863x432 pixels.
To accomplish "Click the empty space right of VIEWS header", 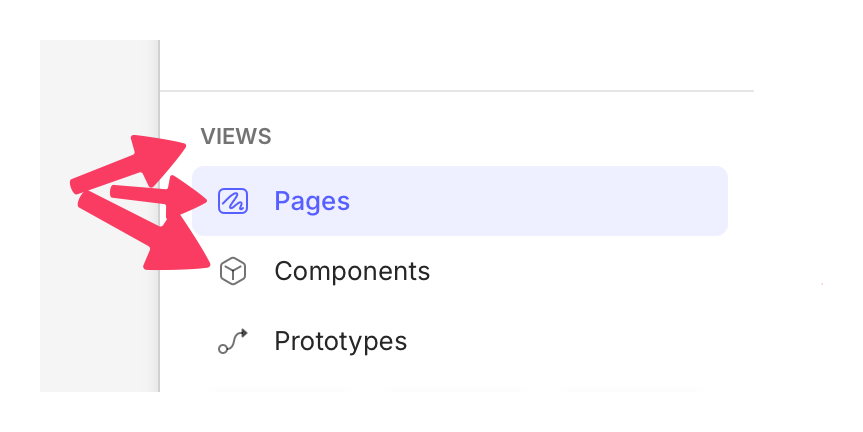I will coord(500,137).
